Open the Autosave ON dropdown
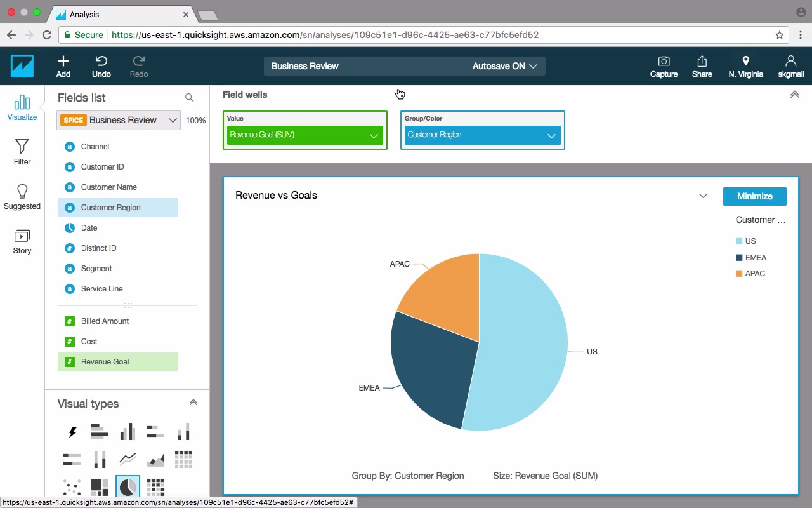 pyautogui.click(x=505, y=66)
